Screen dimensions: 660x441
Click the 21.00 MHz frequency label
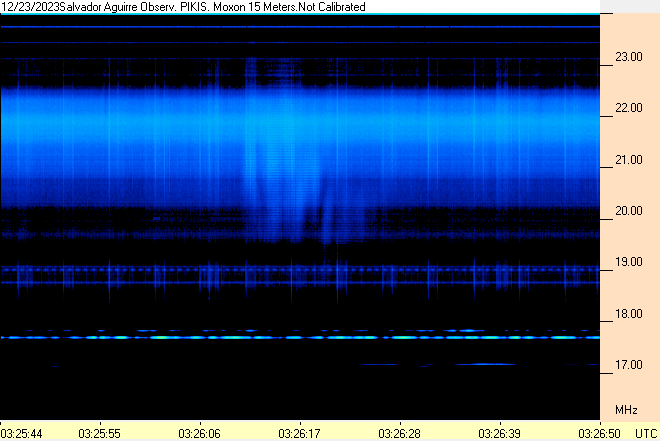coord(629,160)
